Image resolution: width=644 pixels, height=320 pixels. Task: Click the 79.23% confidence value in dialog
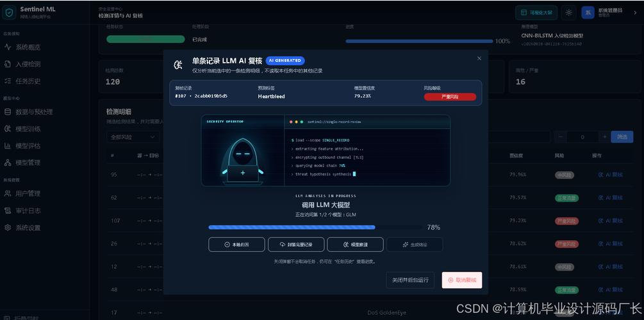pos(362,96)
